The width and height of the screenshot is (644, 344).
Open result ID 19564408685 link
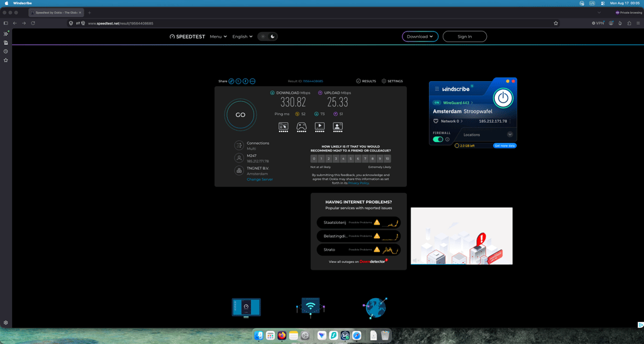point(313,81)
